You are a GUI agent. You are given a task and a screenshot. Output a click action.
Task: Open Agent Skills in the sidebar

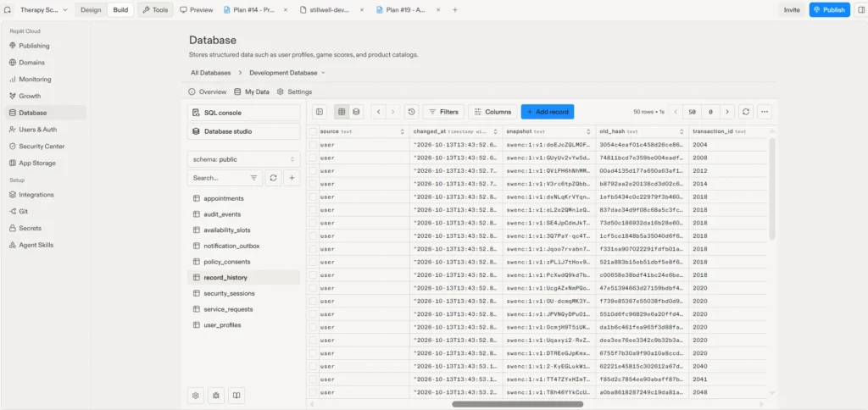point(46,245)
